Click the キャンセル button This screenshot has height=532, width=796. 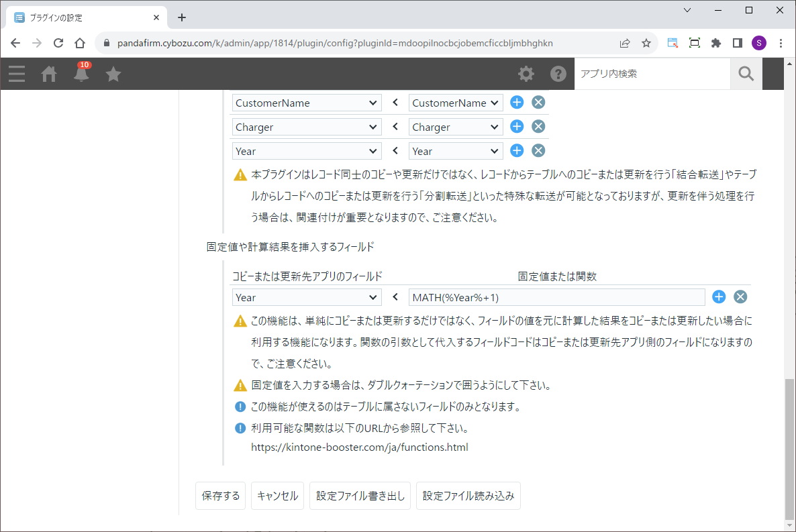pyautogui.click(x=278, y=496)
